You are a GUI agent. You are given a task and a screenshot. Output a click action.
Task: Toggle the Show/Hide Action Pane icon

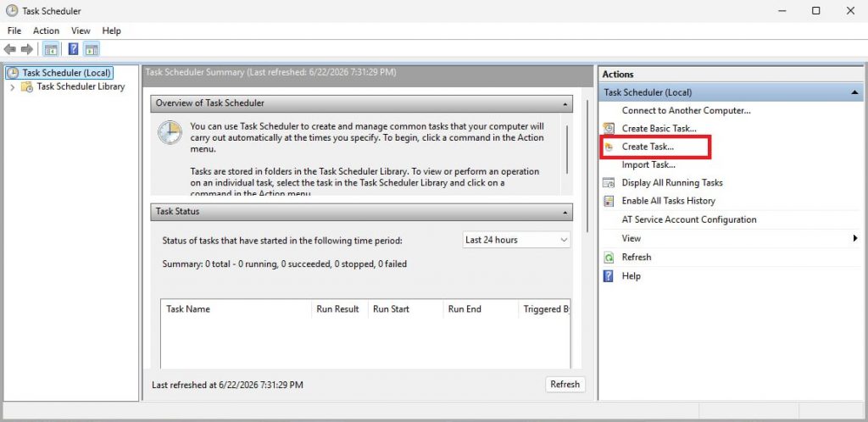pos(92,49)
